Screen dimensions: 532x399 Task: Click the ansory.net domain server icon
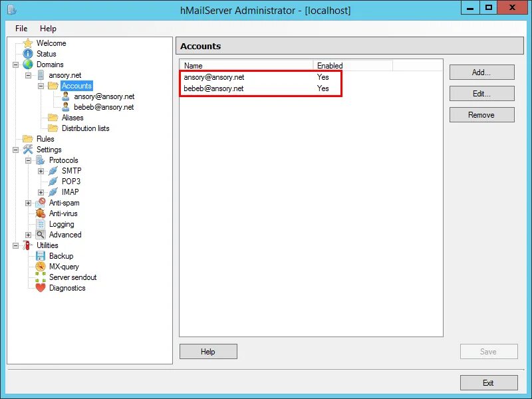point(41,75)
